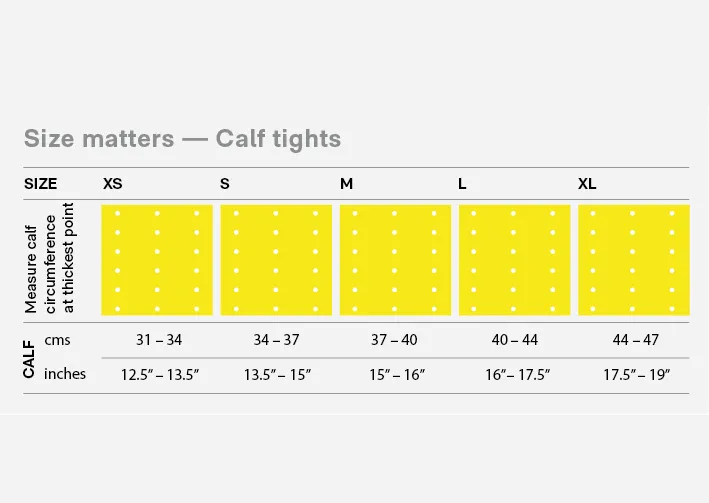Image resolution: width=709 pixels, height=503 pixels.
Task: Click the 31 – 34 cms value
Action: tap(159, 340)
